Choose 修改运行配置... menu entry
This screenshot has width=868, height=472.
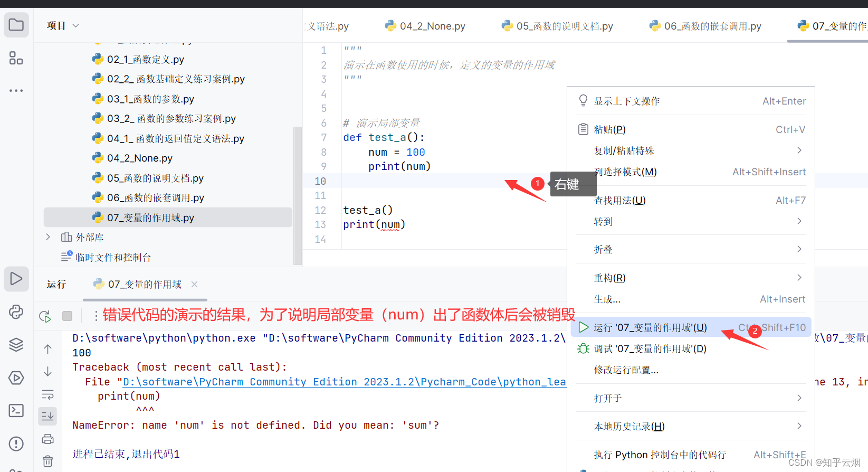(x=691, y=370)
